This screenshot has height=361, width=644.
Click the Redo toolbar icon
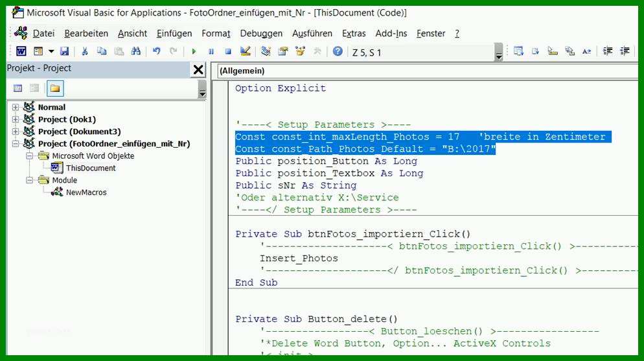174,51
